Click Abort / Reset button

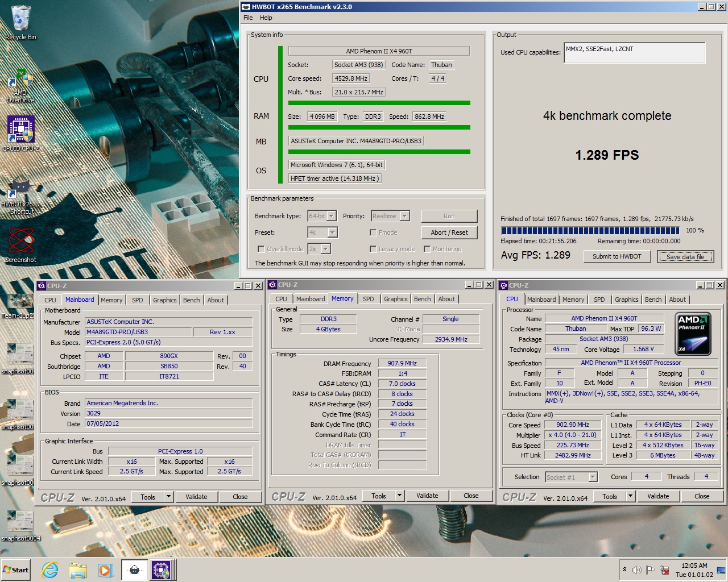(x=449, y=232)
